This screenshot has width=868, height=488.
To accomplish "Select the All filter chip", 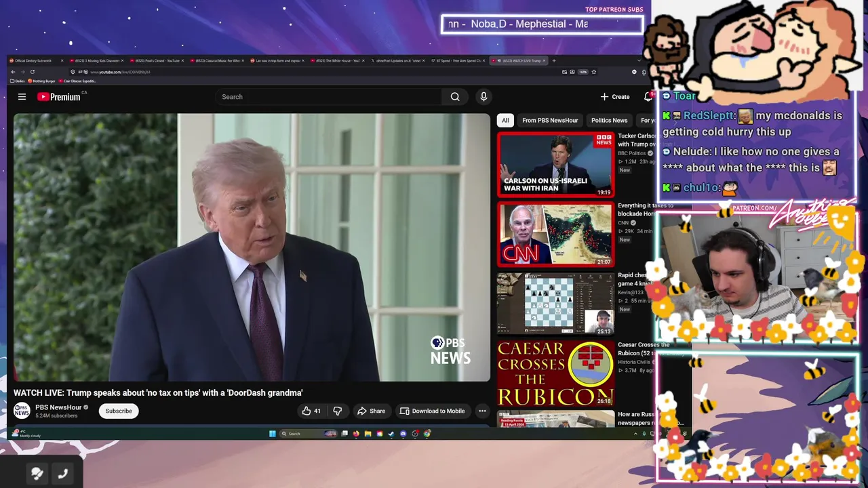I will tap(505, 121).
